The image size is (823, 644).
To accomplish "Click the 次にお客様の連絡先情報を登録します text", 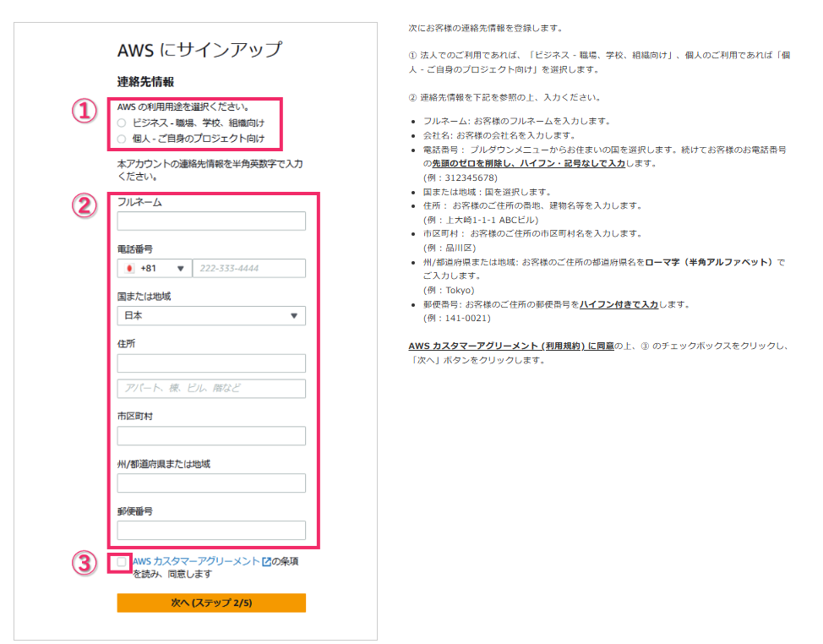I will [486, 29].
